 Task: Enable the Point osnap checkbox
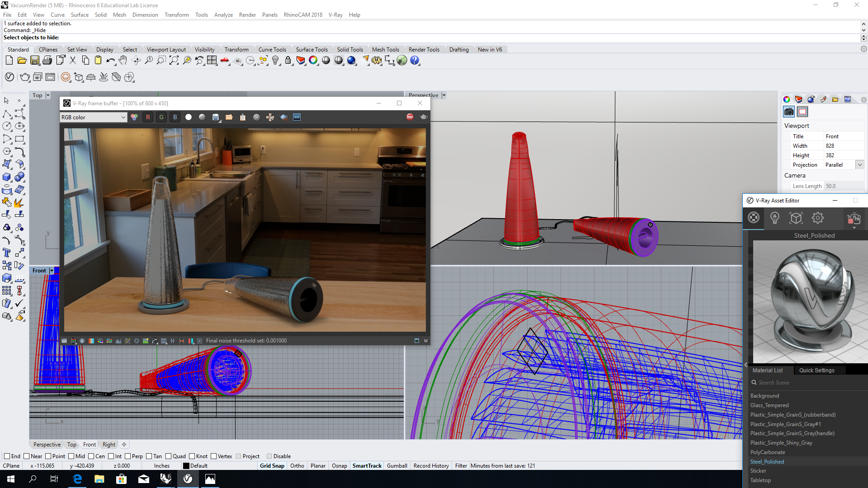pyautogui.click(x=48, y=456)
